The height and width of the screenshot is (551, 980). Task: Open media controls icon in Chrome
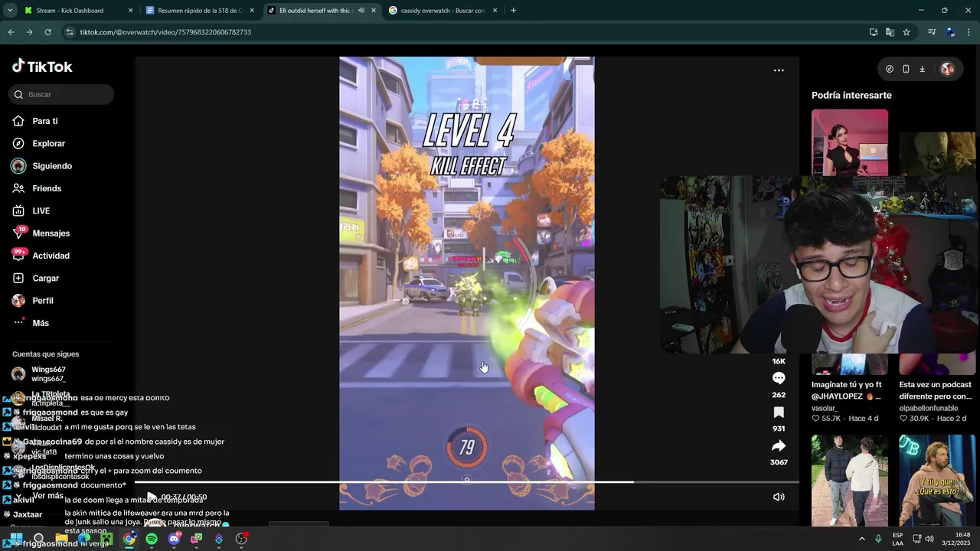point(932,32)
